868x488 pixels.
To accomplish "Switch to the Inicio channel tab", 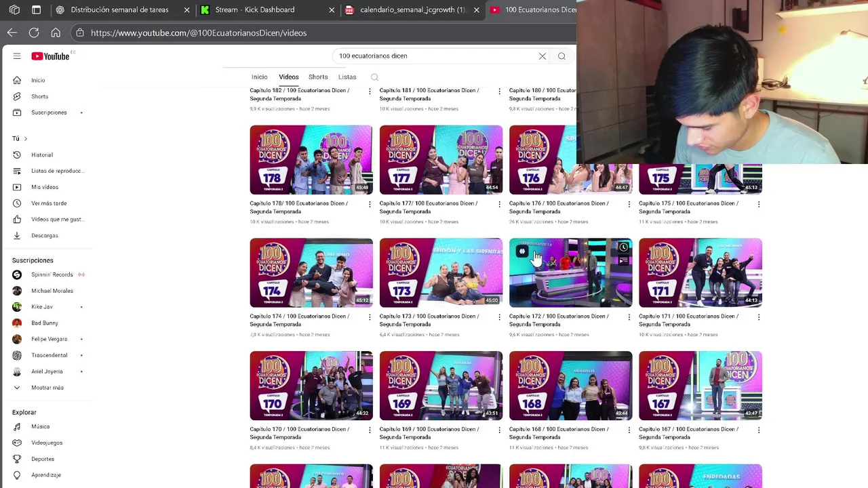I will [259, 77].
